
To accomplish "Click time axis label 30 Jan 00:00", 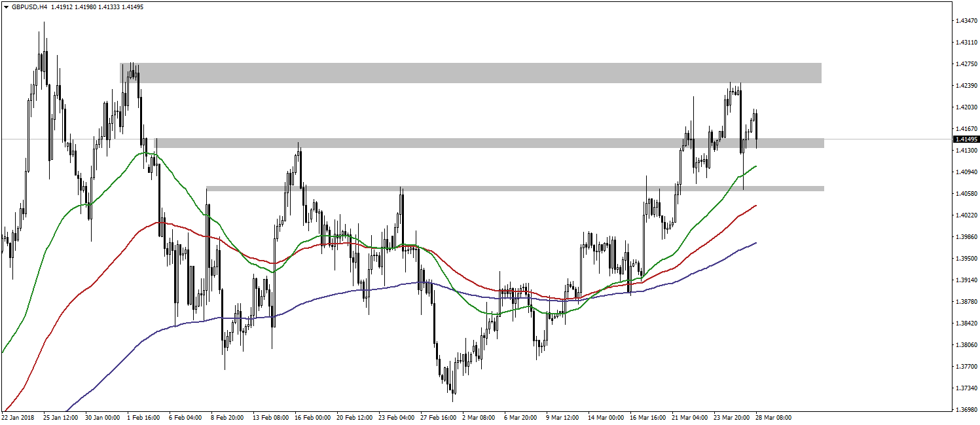I will click(102, 417).
